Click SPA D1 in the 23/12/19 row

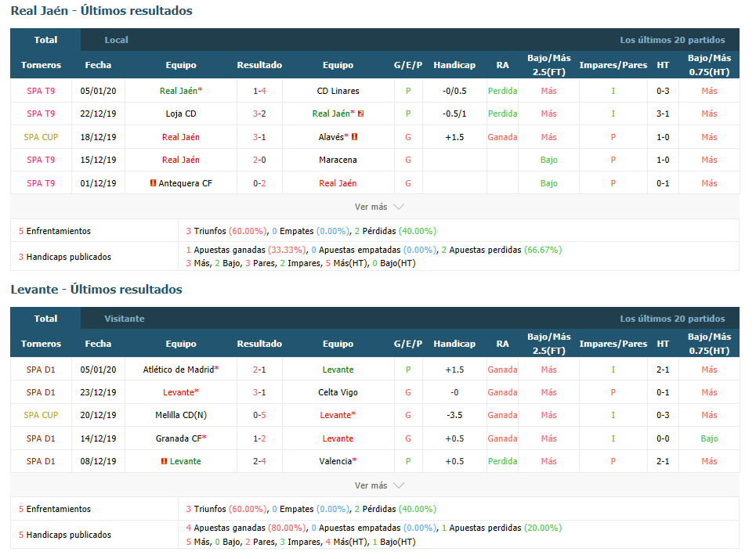tap(41, 392)
